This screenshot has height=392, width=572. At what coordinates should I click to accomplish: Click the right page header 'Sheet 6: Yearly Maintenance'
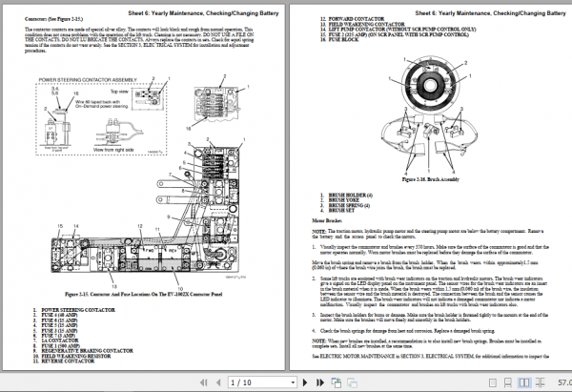pos(490,13)
